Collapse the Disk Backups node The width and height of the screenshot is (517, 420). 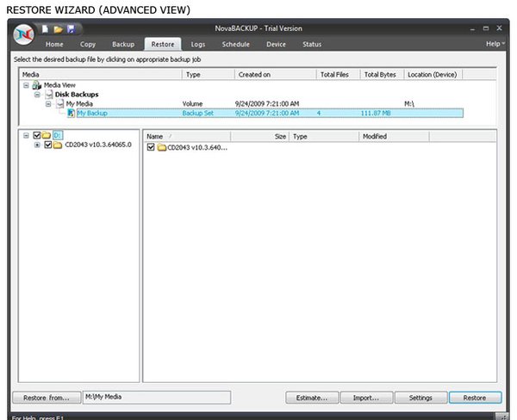tap(38, 95)
